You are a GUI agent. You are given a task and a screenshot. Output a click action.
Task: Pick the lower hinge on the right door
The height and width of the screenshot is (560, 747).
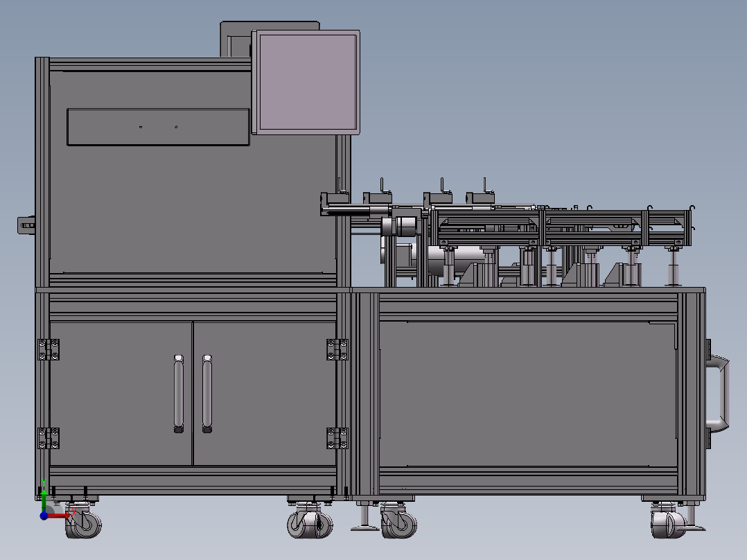[x=337, y=438]
